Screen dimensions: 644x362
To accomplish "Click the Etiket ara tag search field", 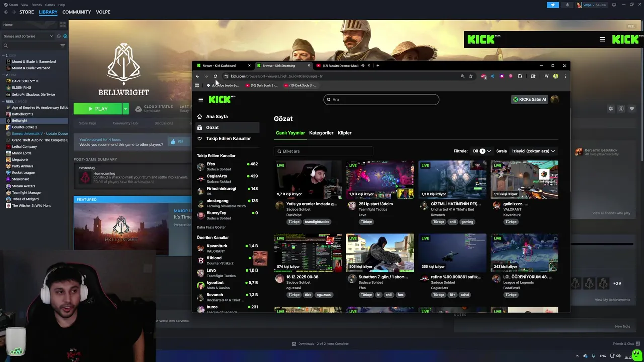I will click(324, 151).
